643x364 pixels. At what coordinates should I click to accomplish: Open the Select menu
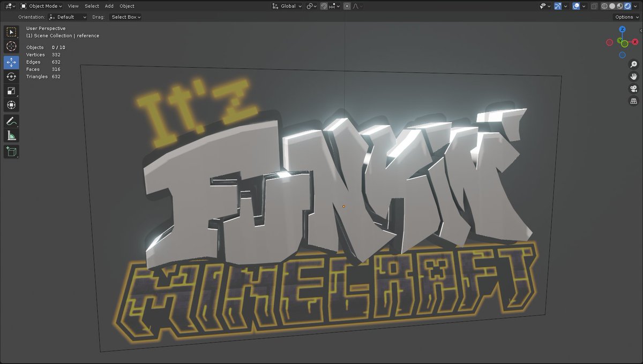[x=92, y=6]
